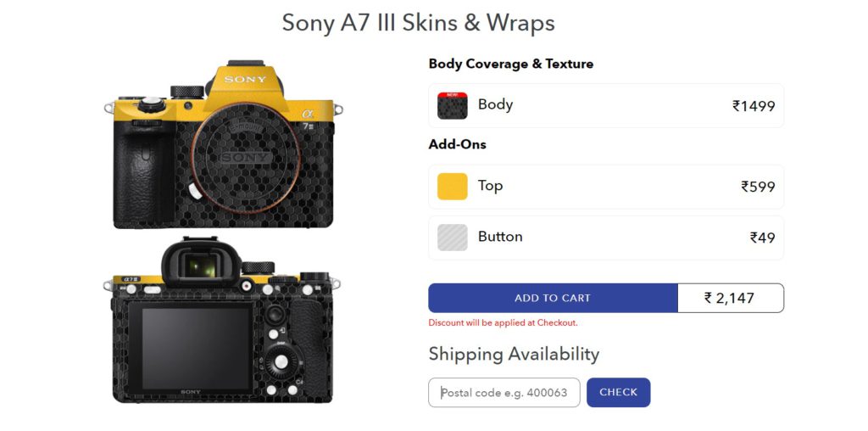Click the rear control wheel on camera
This screenshot has width=868, height=431.
tap(281, 362)
